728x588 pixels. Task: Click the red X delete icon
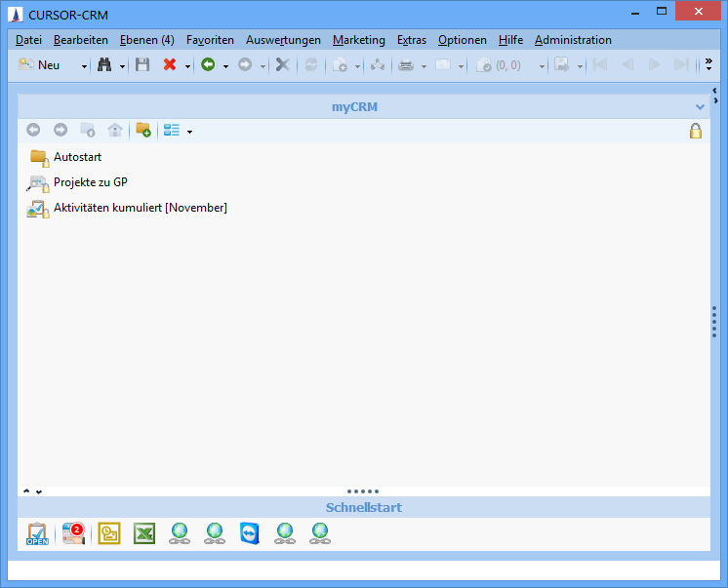[x=170, y=65]
